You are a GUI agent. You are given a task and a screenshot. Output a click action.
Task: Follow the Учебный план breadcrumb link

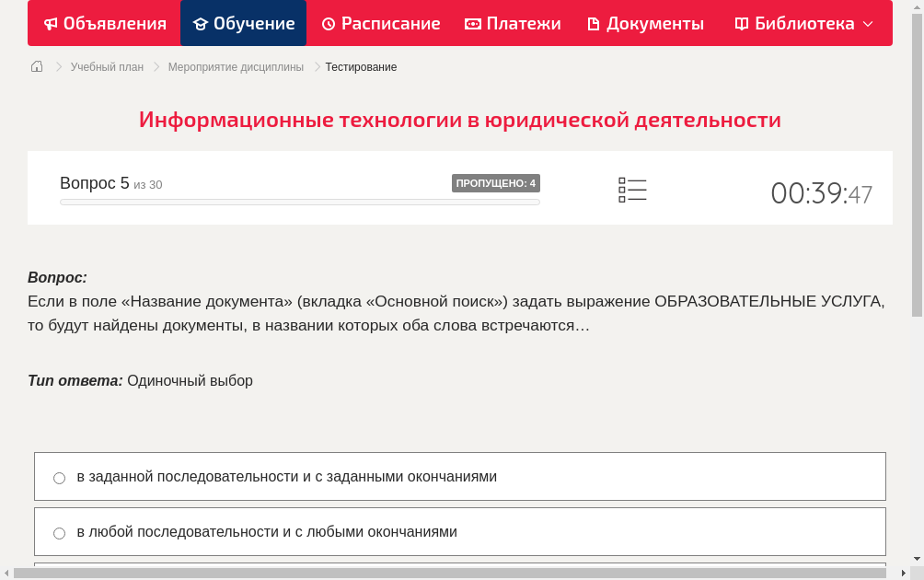(x=105, y=66)
